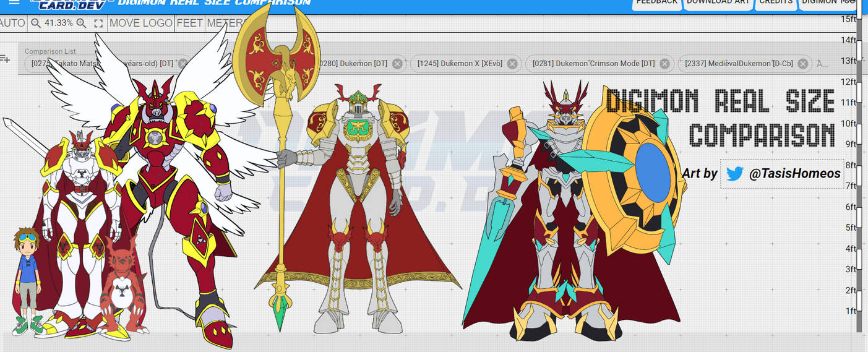Click the Takato boy character image
This screenshot has width=868, height=352.
point(28,280)
